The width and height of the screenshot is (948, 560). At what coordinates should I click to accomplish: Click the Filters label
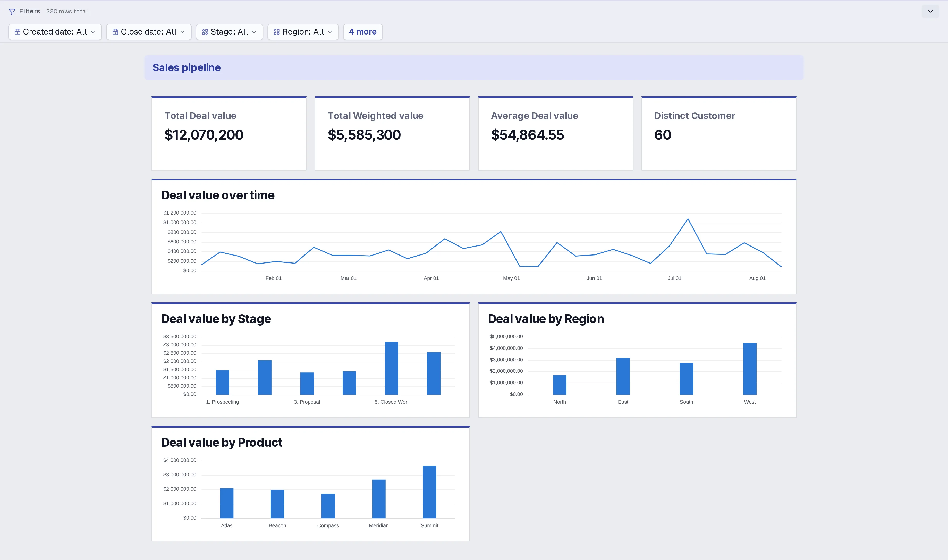pyautogui.click(x=29, y=11)
